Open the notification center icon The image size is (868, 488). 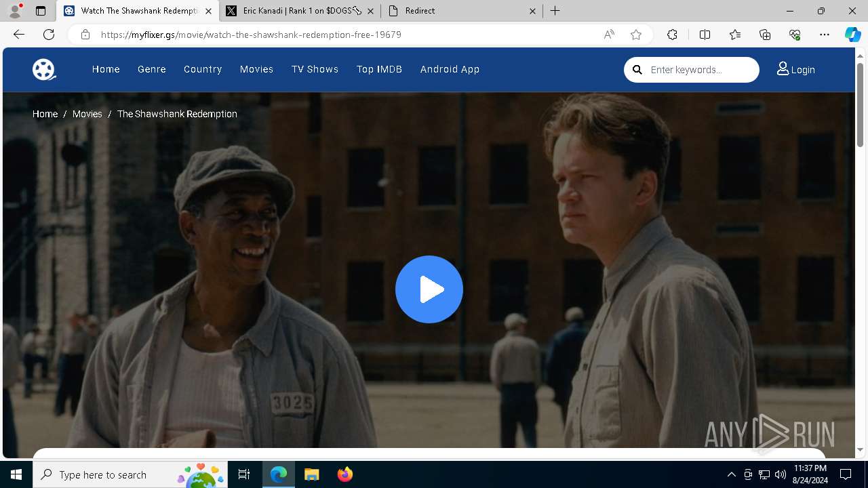pos(846,474)
